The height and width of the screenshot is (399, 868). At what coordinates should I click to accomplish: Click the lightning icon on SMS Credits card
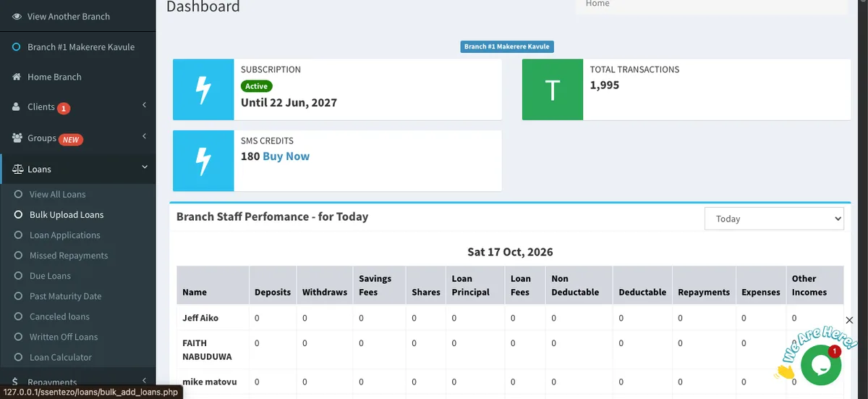click(203, 161)
